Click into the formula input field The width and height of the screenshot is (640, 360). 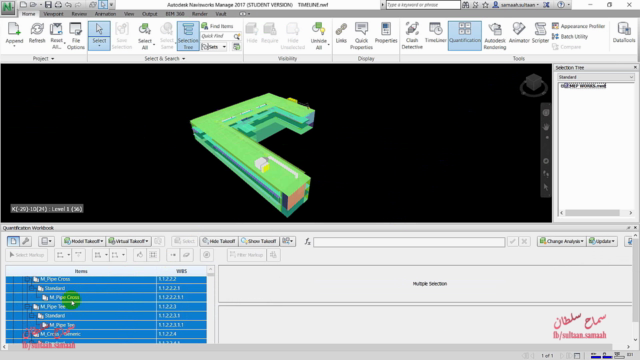point(409,242)
